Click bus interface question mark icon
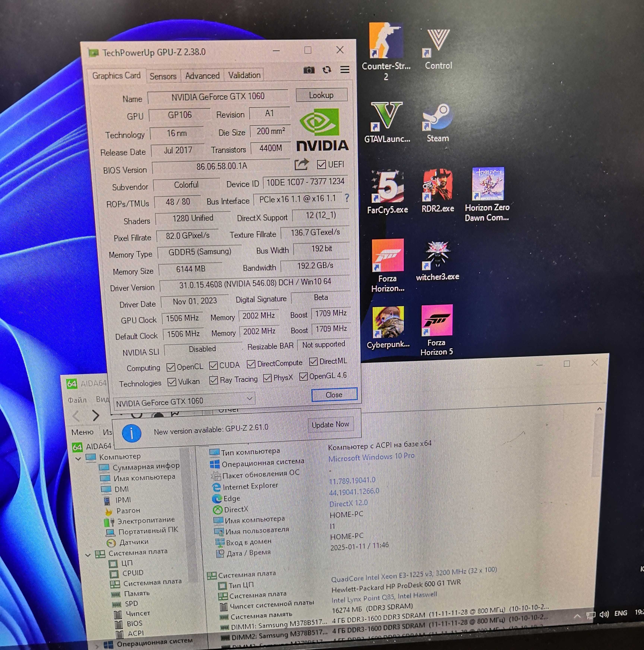This screenshot has height=650, width=644. [347, 198]
